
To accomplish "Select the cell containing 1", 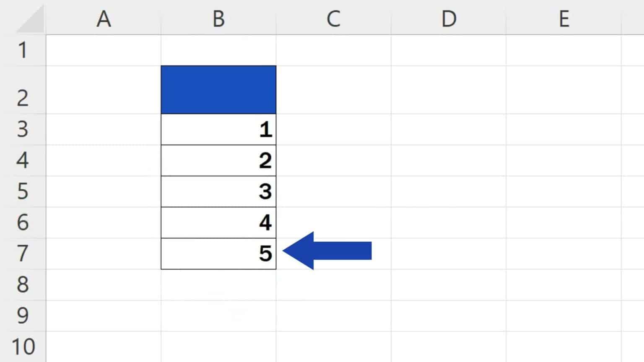I will (x=218, y=129).
